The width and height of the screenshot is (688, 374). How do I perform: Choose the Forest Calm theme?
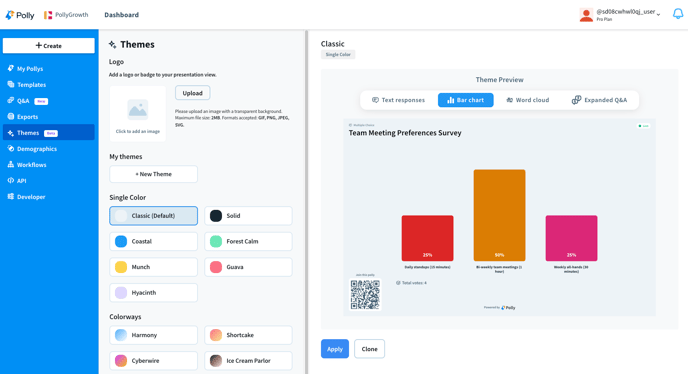[248, 241]
